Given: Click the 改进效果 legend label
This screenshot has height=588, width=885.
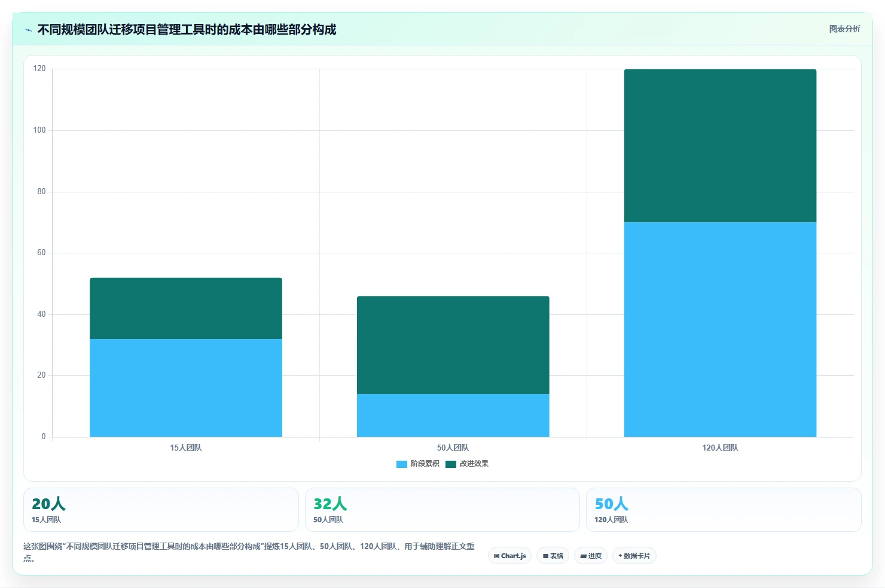Looking at the screenshot, I should [x=474, y=464].
